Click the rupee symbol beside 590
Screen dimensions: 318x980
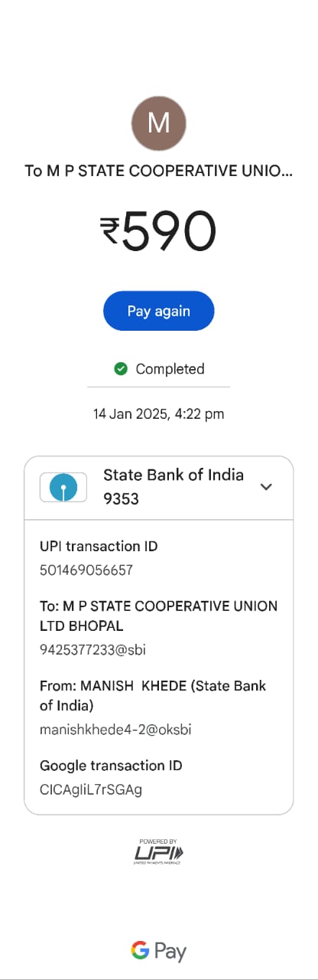click(x=110, y=231)
